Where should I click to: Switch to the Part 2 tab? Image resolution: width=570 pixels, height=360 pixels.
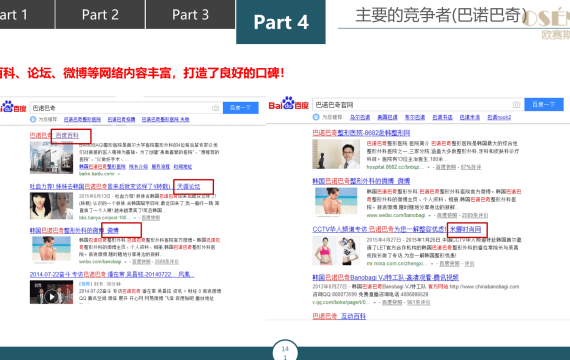click(100, 15)
